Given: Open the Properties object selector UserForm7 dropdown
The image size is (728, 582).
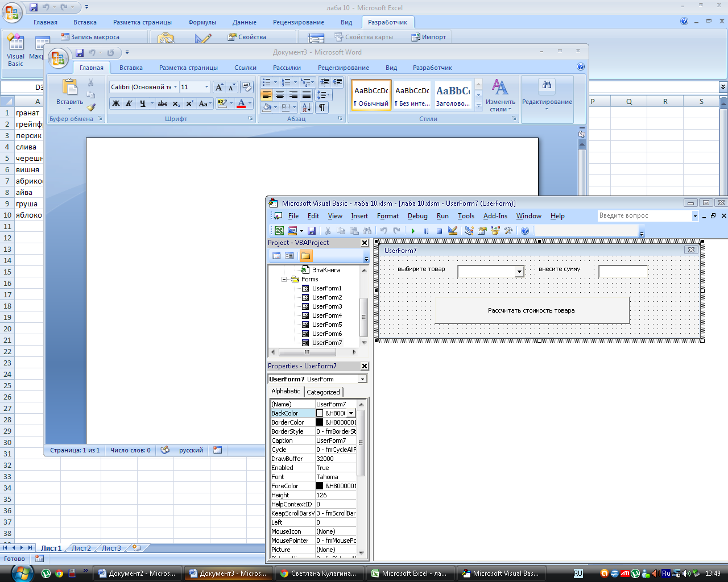Looking at the screenshot, I should point(362,379).
